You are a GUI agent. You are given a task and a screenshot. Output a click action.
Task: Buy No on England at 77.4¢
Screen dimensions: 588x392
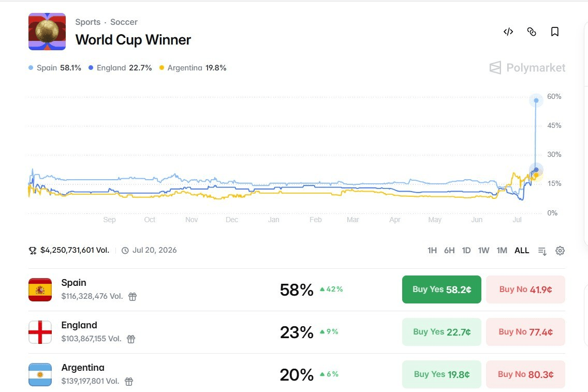click(x=525, y=332)
